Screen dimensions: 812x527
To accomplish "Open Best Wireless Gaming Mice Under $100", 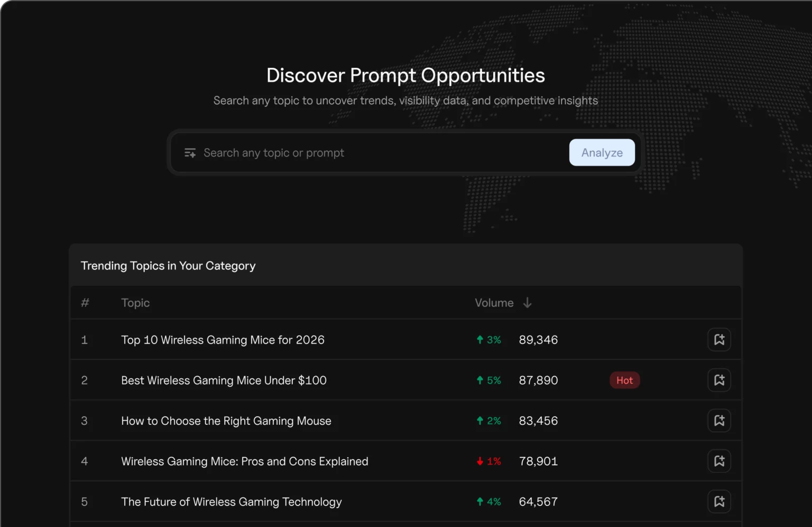I will [x=224, y=380].
